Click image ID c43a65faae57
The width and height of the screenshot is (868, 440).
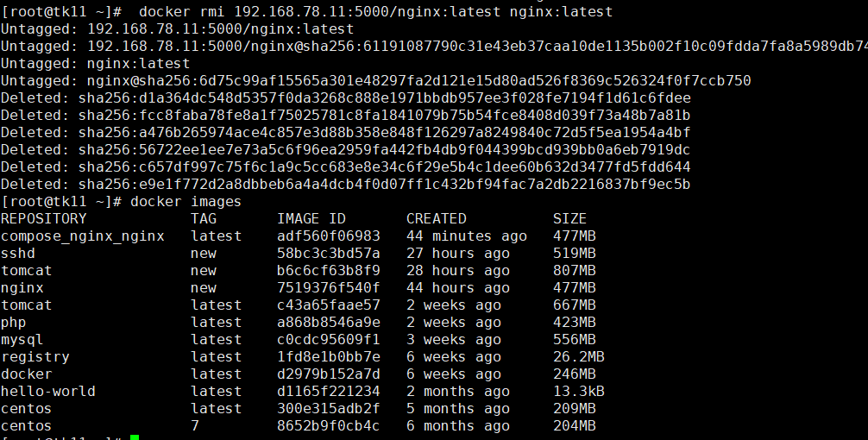(x=329, y=305)
